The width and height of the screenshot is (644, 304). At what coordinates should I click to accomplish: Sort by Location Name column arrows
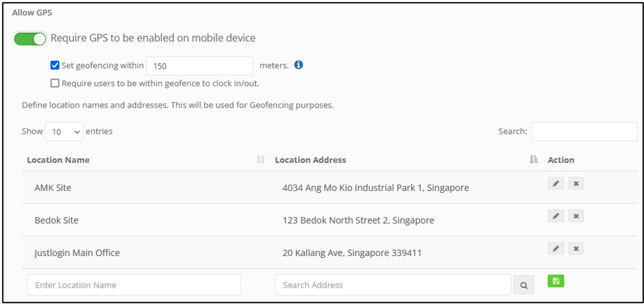click(260, 160)
